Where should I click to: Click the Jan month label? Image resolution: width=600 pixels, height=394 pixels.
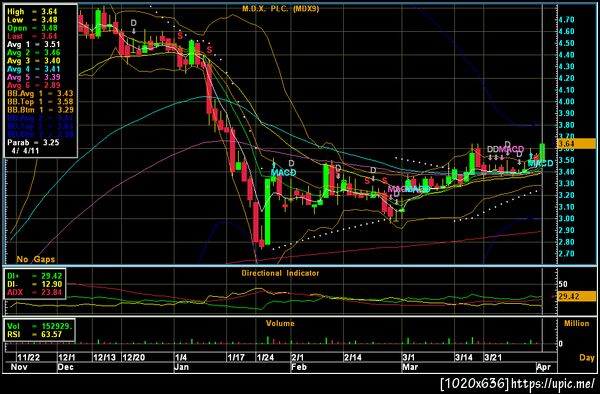pos(181,367)
